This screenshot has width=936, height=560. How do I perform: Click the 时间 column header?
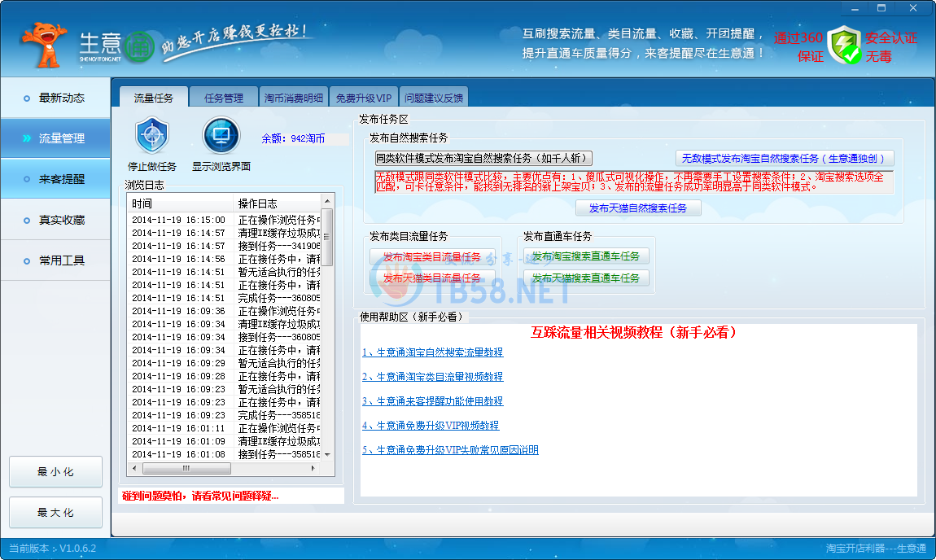180,203
